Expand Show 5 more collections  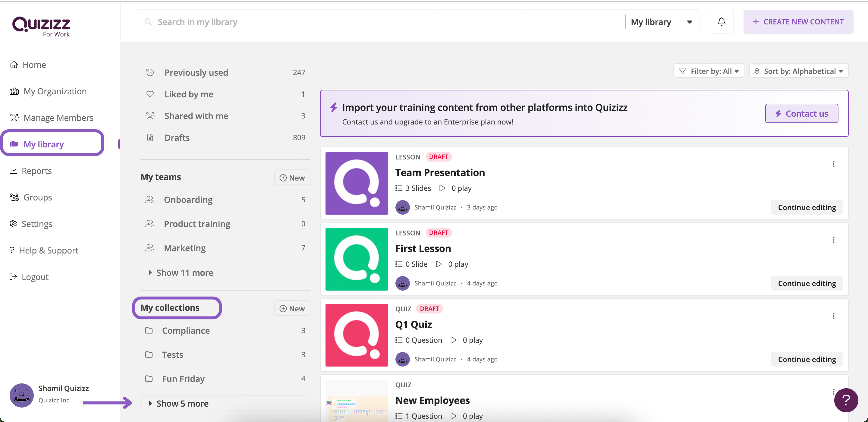(182, 403)
